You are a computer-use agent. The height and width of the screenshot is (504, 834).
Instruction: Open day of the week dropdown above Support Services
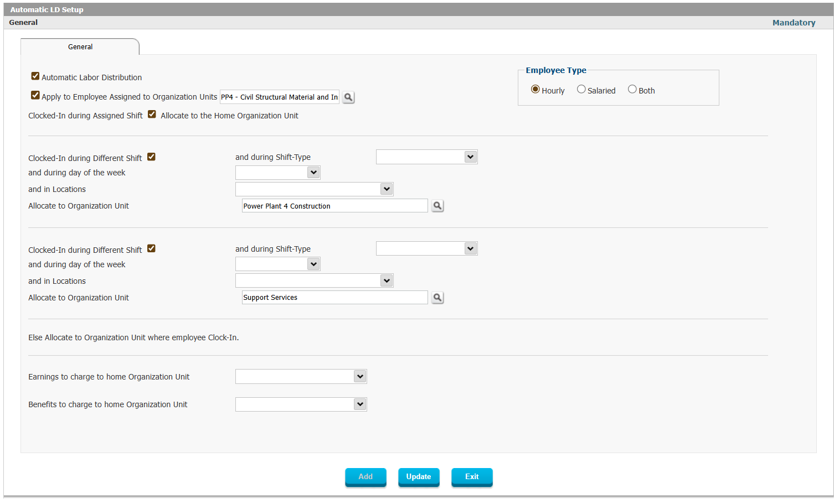278,264
